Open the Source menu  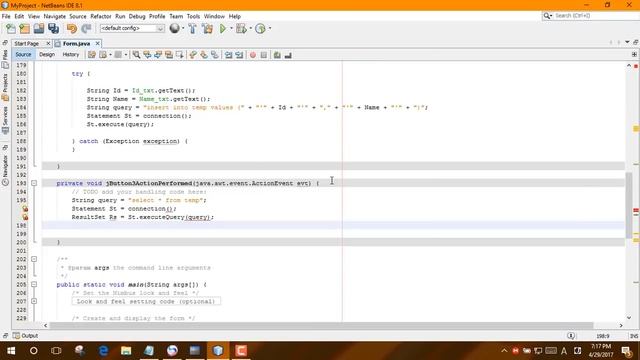(78, 16)
